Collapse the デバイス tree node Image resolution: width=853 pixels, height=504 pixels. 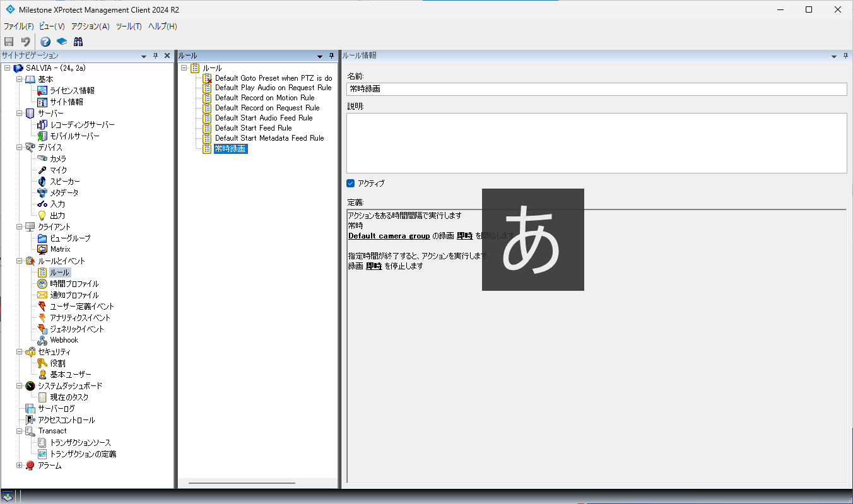19,148
